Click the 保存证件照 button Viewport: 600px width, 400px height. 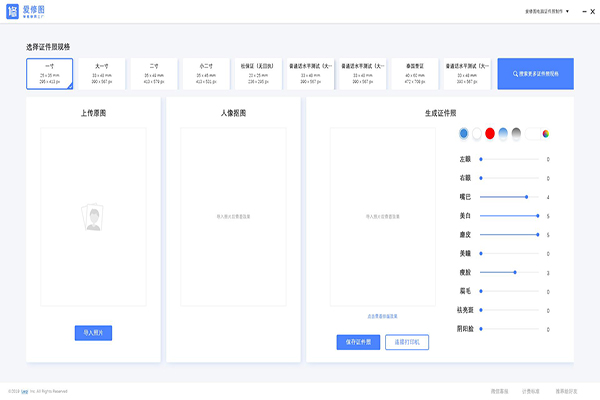click(358, 342)
